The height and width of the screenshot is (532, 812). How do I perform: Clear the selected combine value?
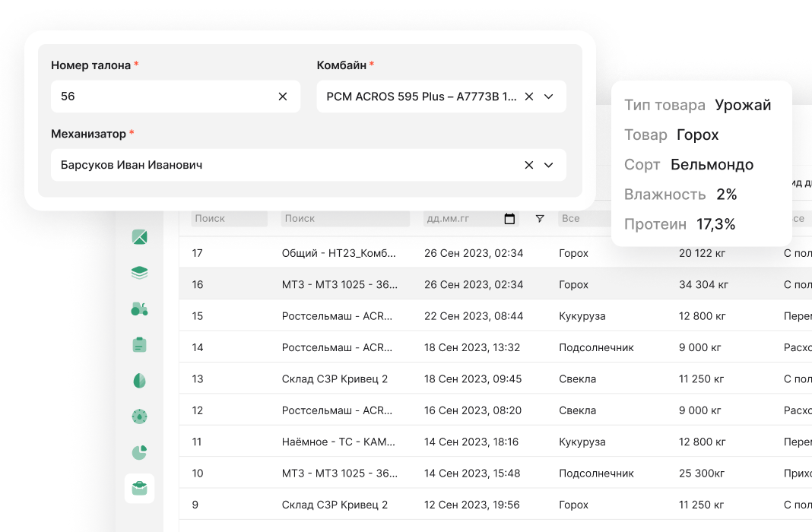pyautogui.click(x=529, y=97)
